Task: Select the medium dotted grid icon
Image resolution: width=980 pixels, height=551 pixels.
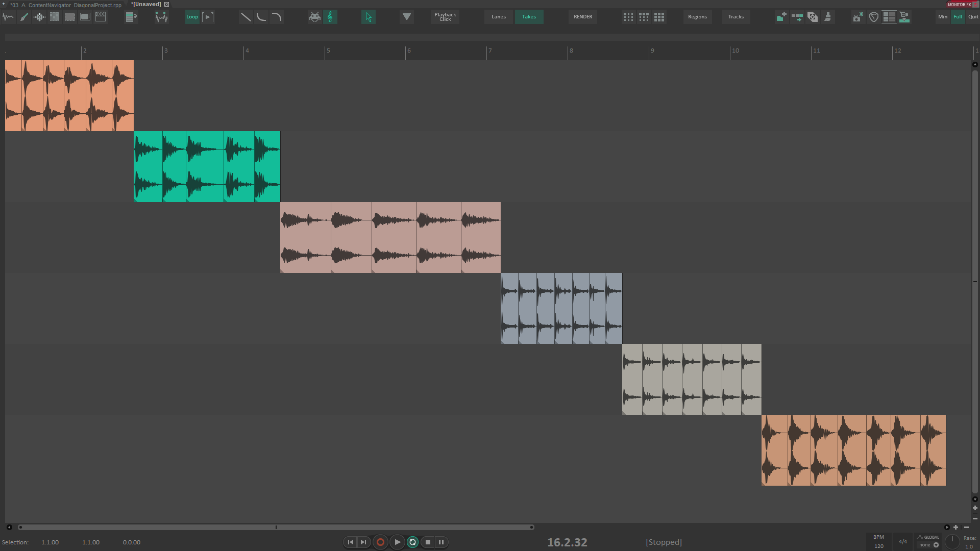Action: (644, 17)
